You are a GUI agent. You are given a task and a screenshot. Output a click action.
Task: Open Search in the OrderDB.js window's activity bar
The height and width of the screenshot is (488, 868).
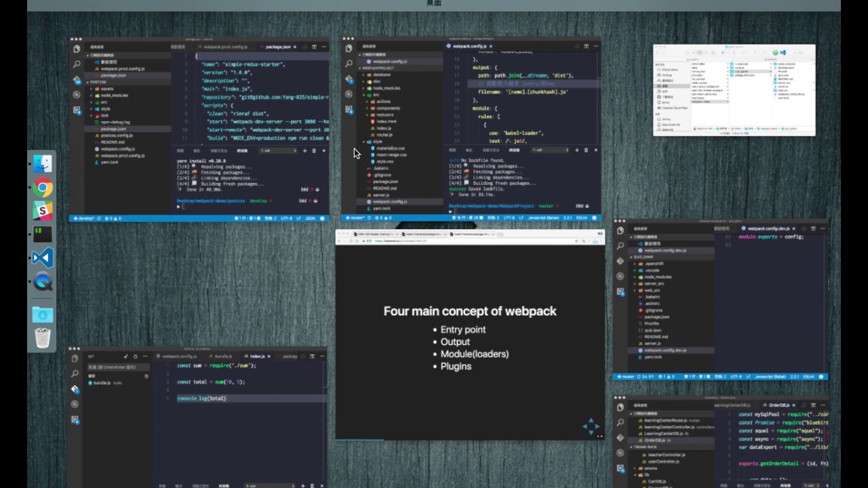(x=620, y=422)
